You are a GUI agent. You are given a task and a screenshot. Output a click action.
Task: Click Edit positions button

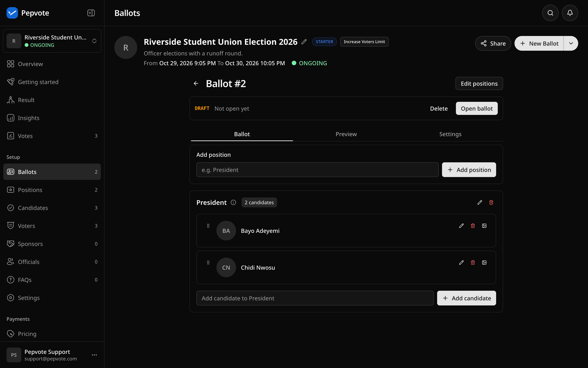click(x=479, y=84)
